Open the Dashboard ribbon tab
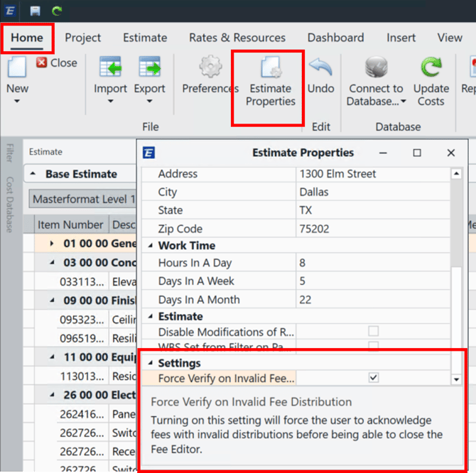 335,38
